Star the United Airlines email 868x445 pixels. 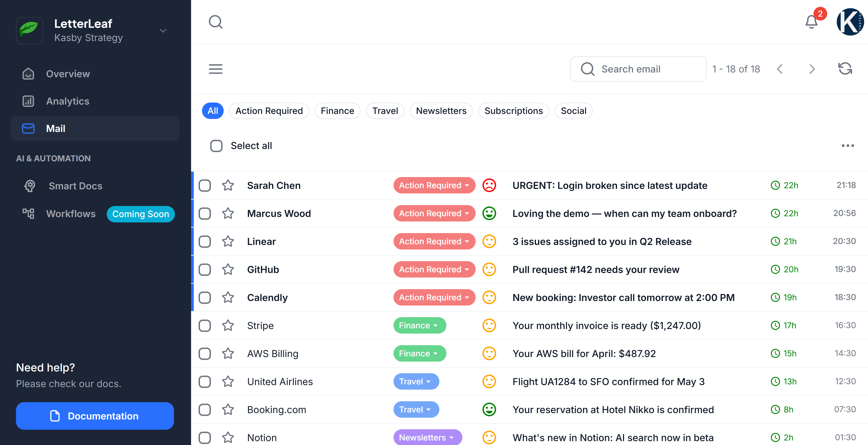228,381
